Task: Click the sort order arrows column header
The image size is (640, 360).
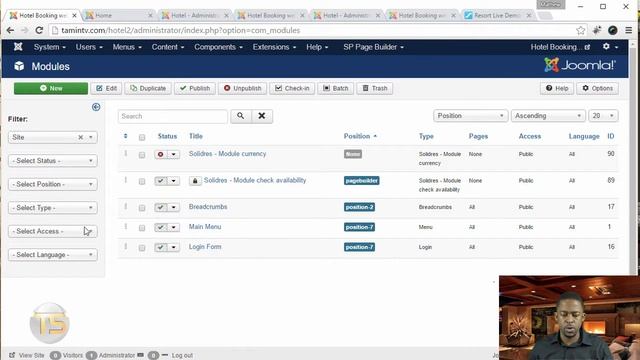Action: click(125, 136)
